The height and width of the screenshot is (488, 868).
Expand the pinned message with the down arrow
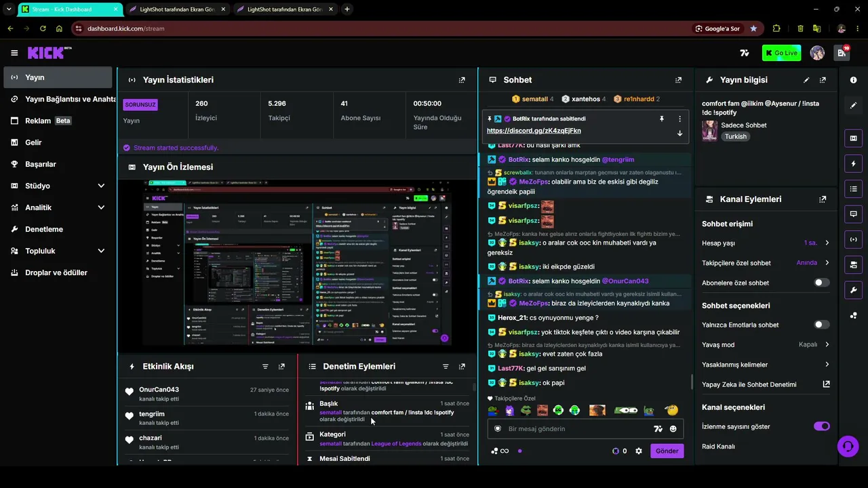[679, 133]
